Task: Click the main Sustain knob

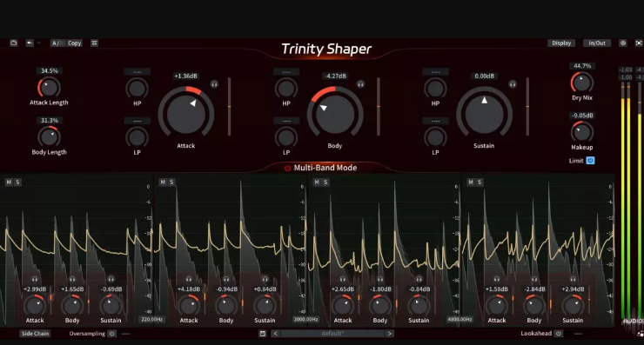Action: (x=484, y=113)
